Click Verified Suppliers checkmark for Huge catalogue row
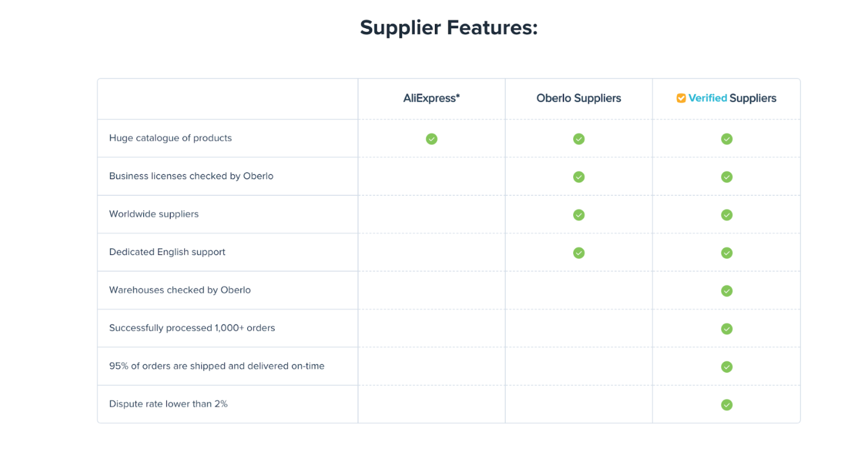The image size is (868, 456). pyautogui.click(x=727, y=139)
